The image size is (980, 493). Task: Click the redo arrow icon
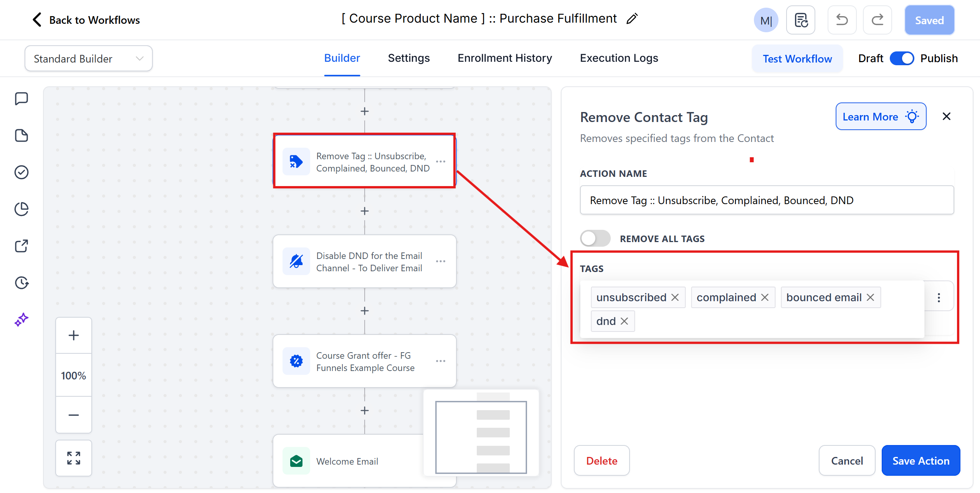(877, 20)
